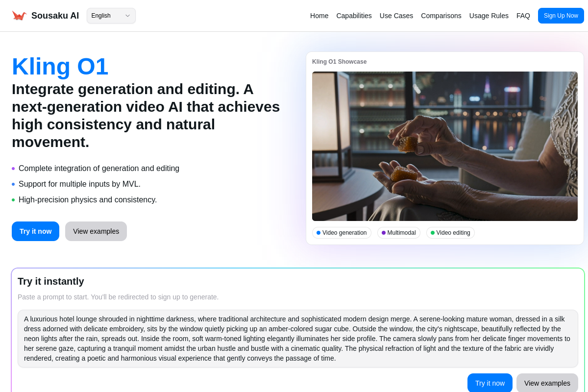
Task: Click into the prompt text area
Action: tap(297, 339)
